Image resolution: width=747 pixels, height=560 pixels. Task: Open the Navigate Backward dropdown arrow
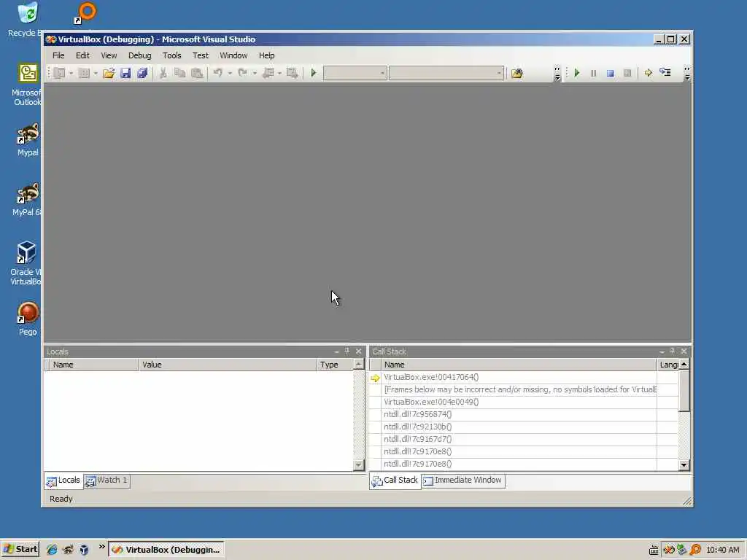[x=279, y=74]
